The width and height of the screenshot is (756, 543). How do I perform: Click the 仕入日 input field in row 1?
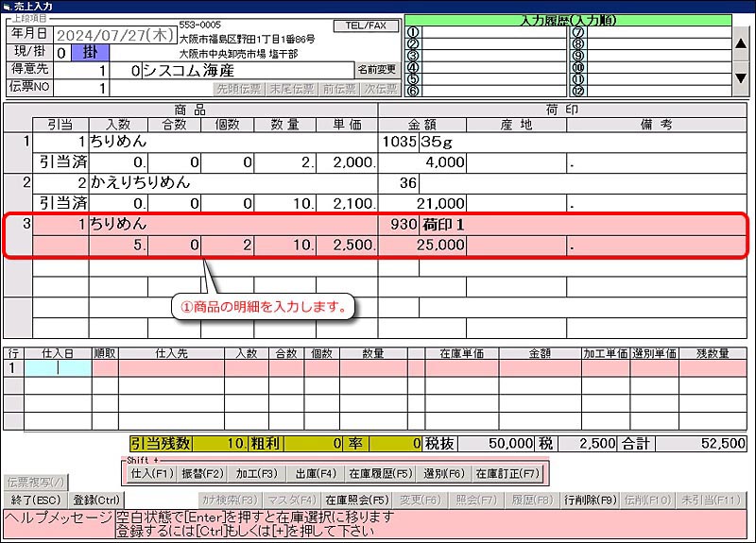[59, 368]
